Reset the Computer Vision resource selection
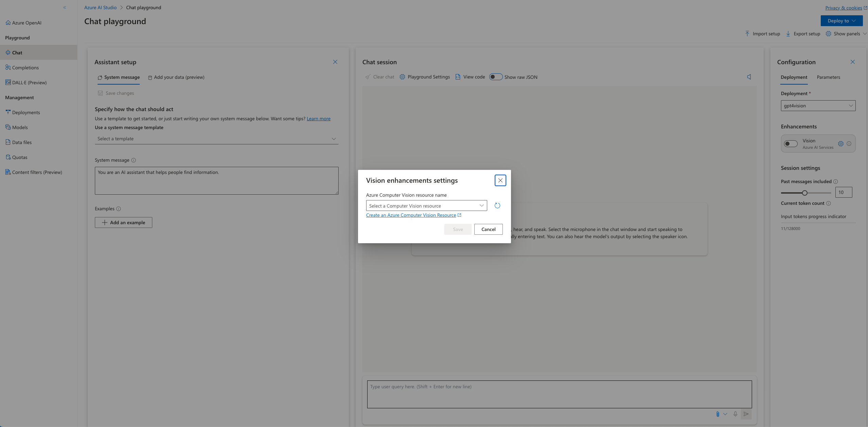Image resolution: width=868 pixels, height=427 pixels. [497, 206]
